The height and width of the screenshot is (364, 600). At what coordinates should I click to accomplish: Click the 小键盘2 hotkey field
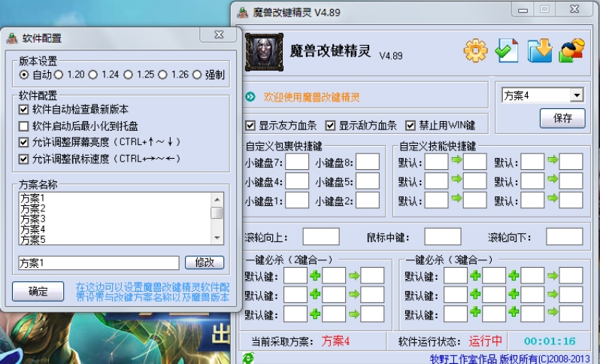[x=368, y=200]
